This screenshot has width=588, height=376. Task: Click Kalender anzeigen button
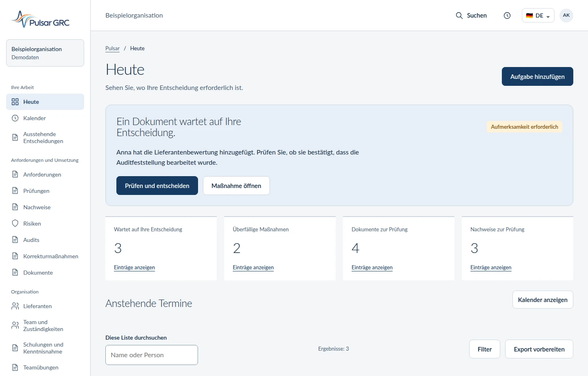coord(543,300)
